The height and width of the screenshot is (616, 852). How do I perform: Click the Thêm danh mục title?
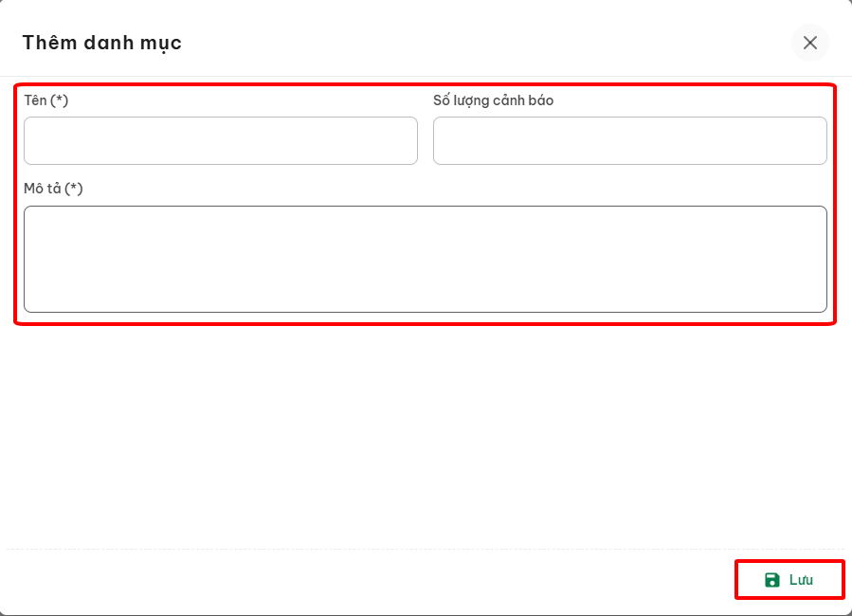pyautogui.click(x=102, y=43)
